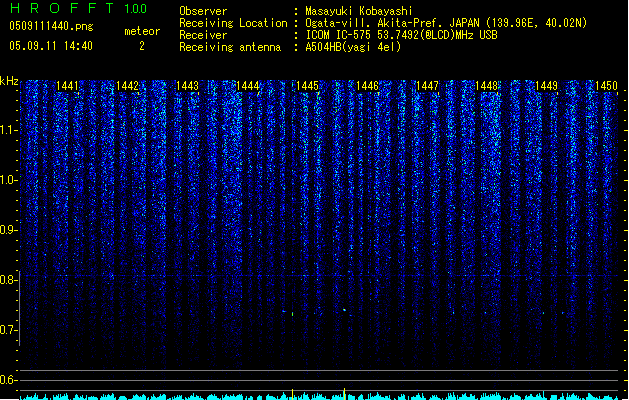Click the meteor count value 2
This screenshot has height=400, width=629.
[x=142, y=46]
